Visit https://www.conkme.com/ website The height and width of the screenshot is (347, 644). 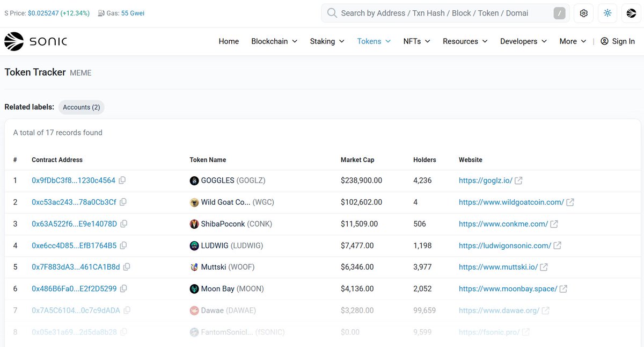503,223
